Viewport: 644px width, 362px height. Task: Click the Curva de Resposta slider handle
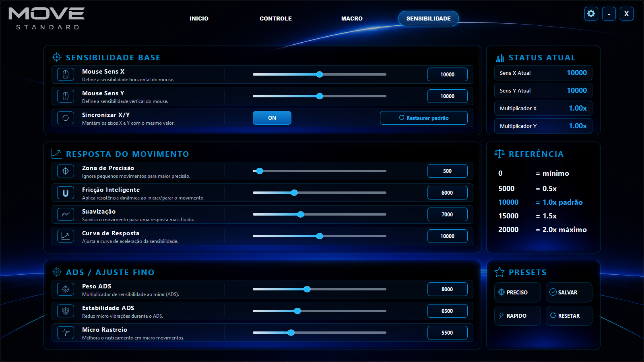tap(320, 236)
